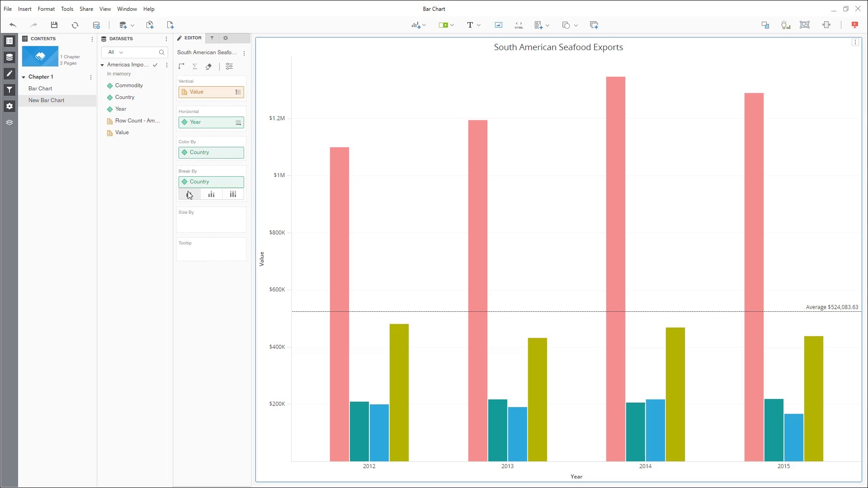868x488 pixels.
Task: Click the Refresh icon in toolbar
Action: pyautogui.click(x=75, y=25)
